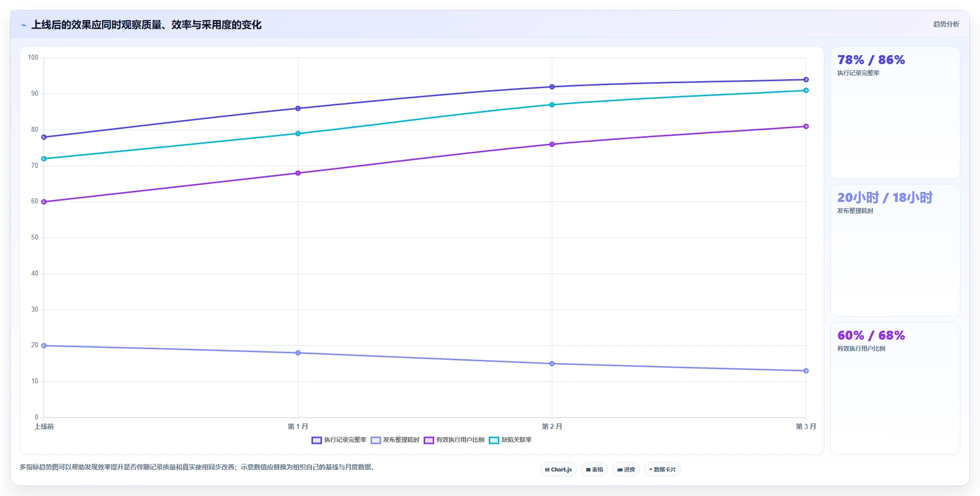Click the 缺陷关联率 data point at 第 3 月
980x496 pixels.
pos(806,91)
